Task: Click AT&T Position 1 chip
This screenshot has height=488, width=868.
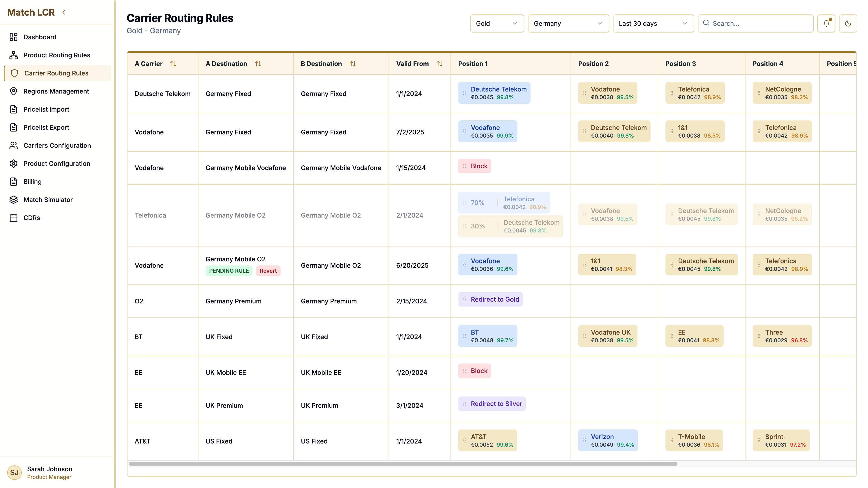Action: 488,440
